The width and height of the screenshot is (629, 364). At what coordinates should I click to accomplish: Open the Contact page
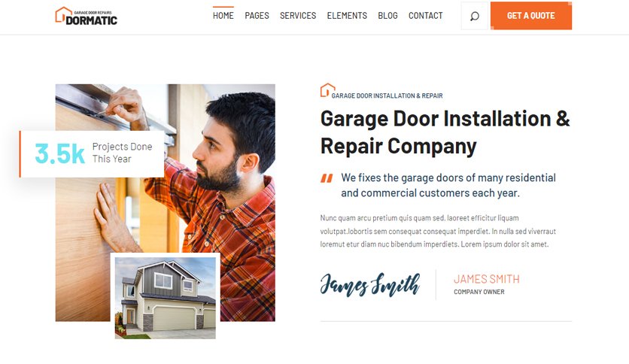pos(426,16)
